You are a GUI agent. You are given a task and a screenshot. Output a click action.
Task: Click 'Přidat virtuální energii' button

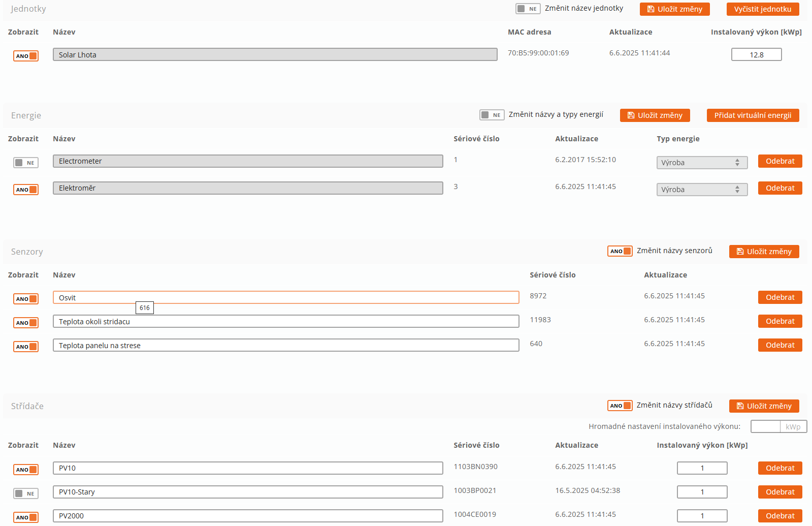[753, 115]
